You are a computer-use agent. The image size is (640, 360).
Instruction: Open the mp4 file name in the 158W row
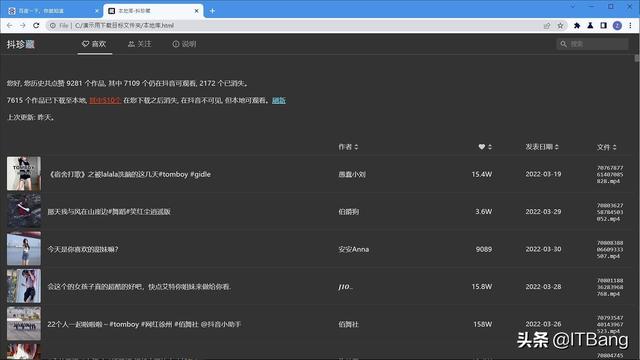pyautogui.click(x=610, y=324)
